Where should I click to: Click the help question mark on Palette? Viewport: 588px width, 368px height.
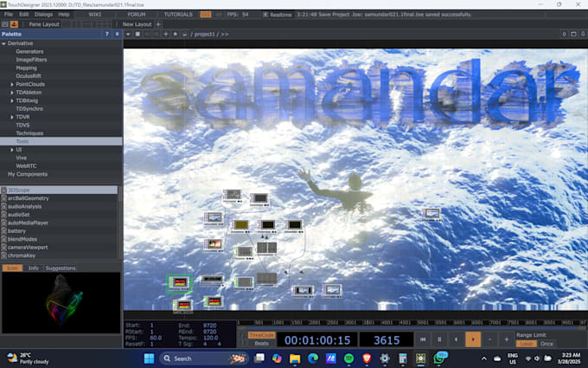point(107,34)
